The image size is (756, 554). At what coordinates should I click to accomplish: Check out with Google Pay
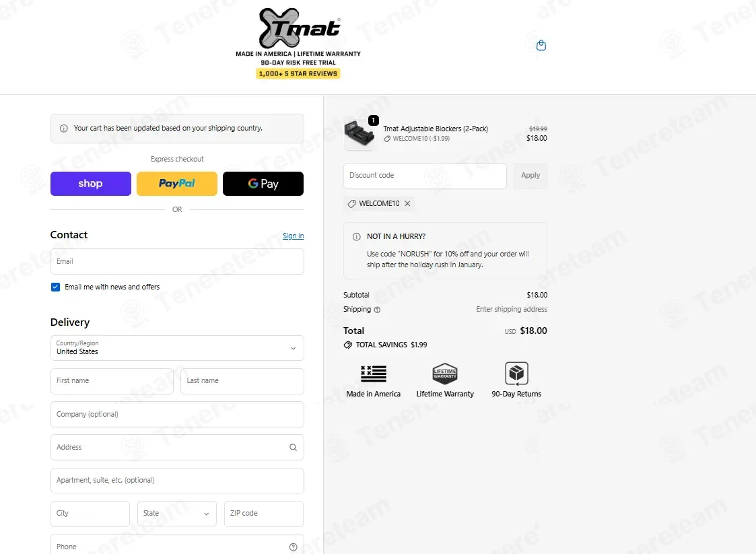pos(263,184)
